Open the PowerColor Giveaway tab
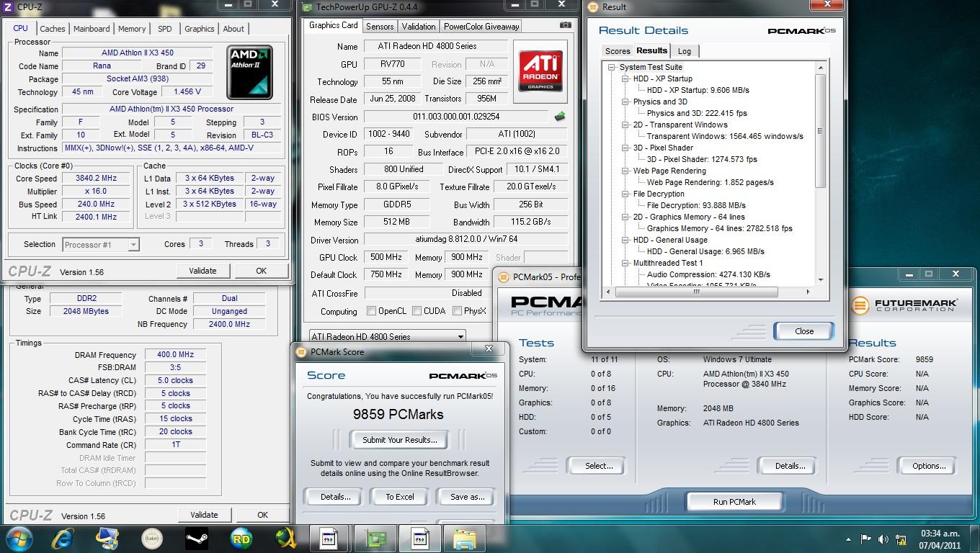 (x=481, y=27)
